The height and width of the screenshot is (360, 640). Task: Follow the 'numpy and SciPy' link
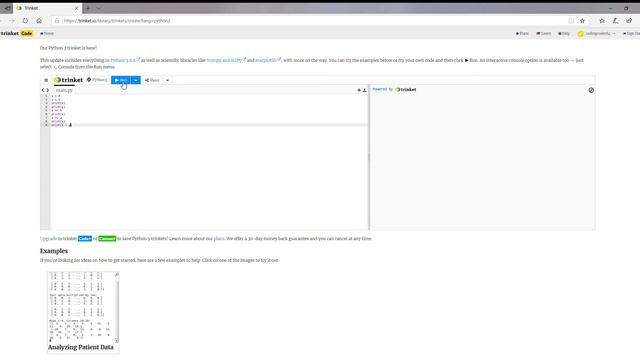[226, 60]
